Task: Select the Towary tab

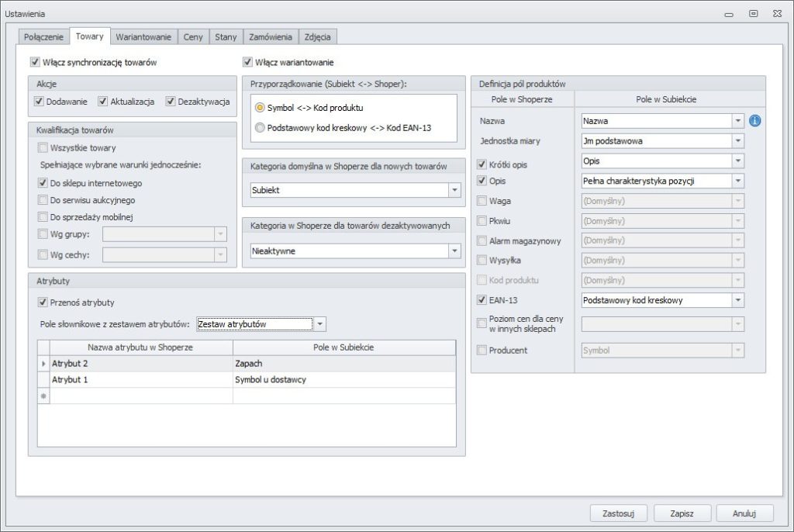Action: pos(90,36)
